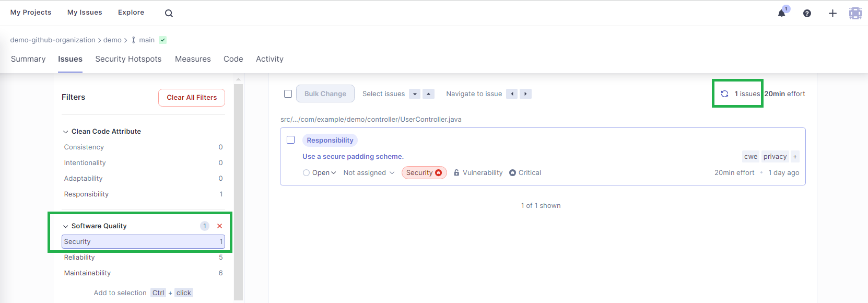Click the search magnifier icon
Viewport: 868px width, 303px height.
click(x=169, y=13)
